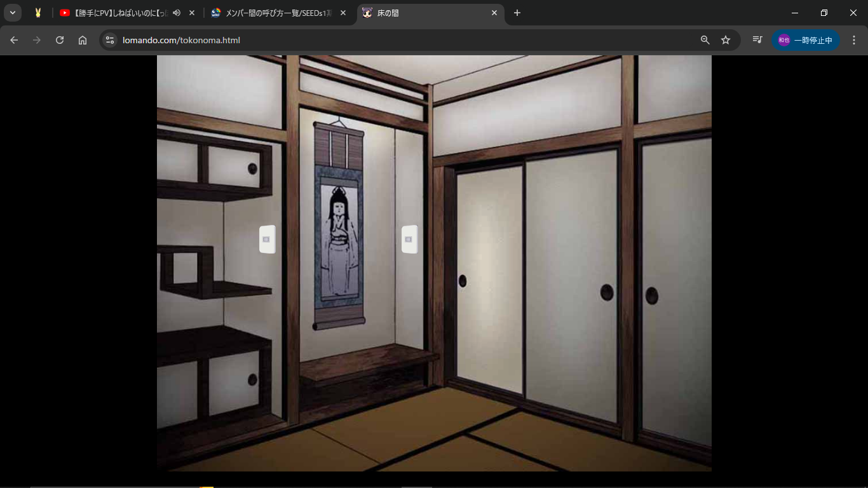Screen dimensions: 868x488
Task: View site information for lomando.com
Action: 110,40
